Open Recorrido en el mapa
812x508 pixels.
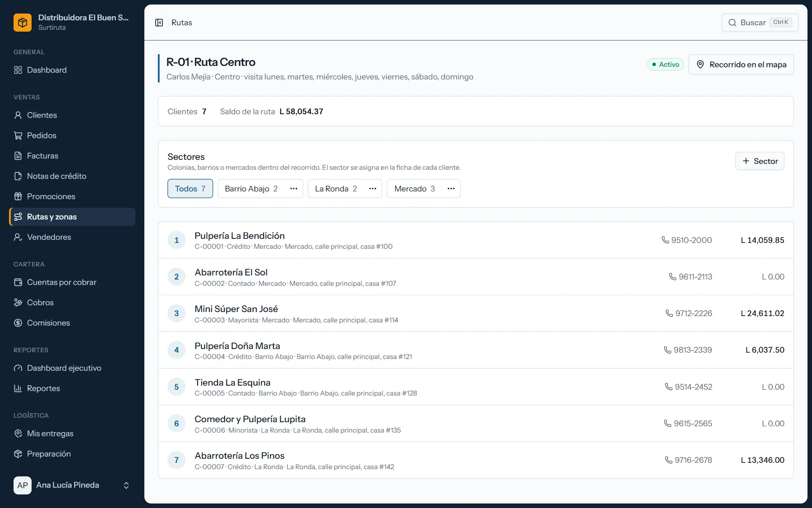click(x=741, y=65)
